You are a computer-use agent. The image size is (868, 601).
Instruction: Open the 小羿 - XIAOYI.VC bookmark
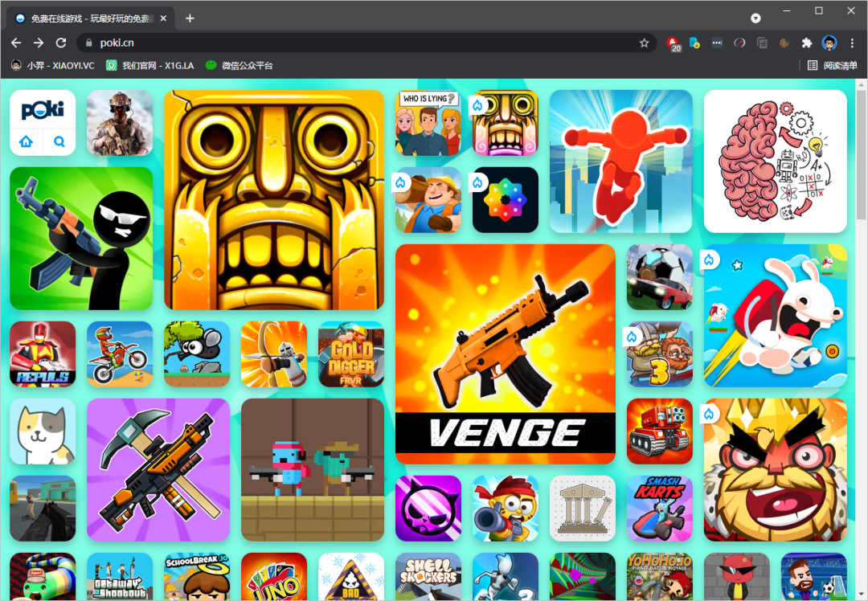(x=53, y=65)
